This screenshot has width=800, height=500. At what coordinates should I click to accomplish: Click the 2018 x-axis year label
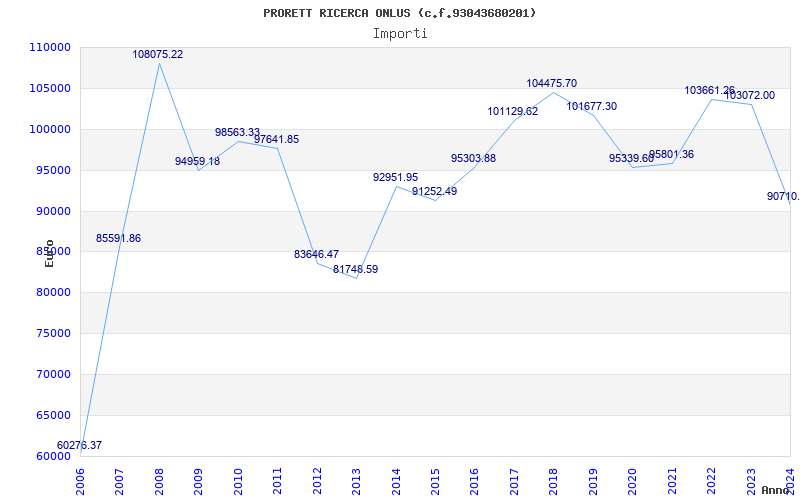pyautogui.click(x=554, y=481)
